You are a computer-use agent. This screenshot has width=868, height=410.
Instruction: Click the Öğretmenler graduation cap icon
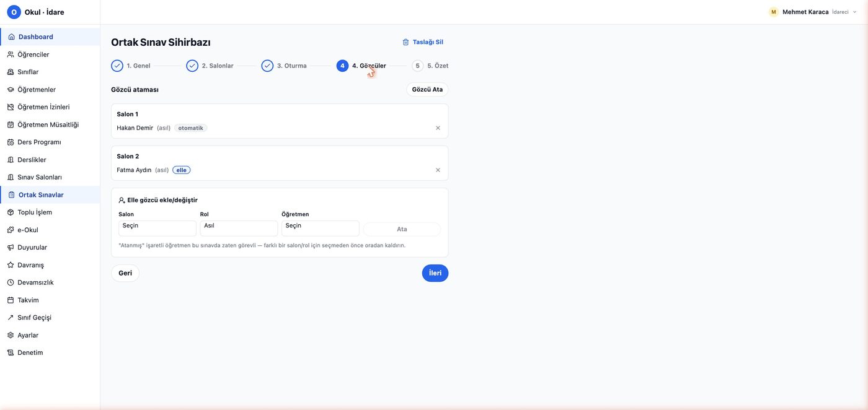pyautogui.click(x=11, y=90)
